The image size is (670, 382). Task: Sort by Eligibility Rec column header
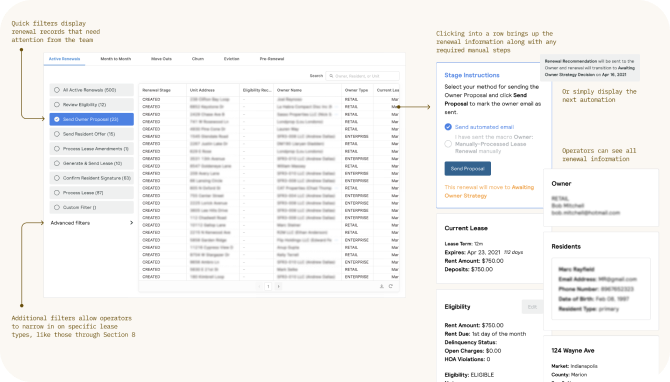pos(257,90)
